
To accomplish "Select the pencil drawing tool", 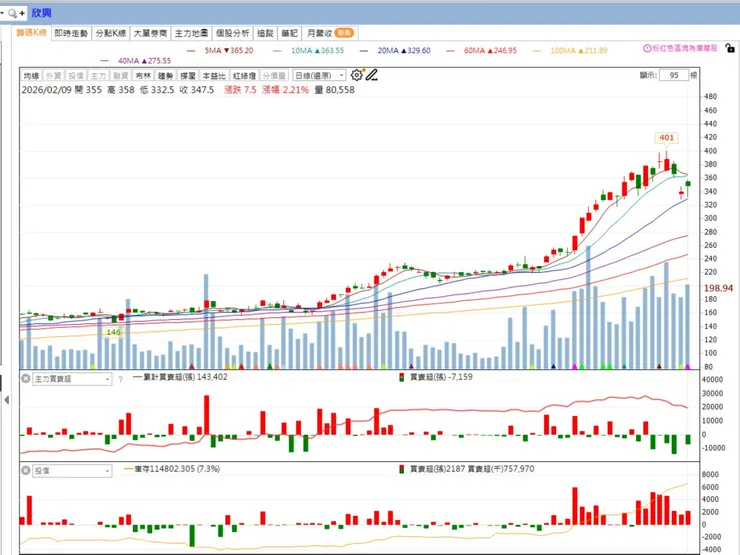I will click(x=372, y=75).
